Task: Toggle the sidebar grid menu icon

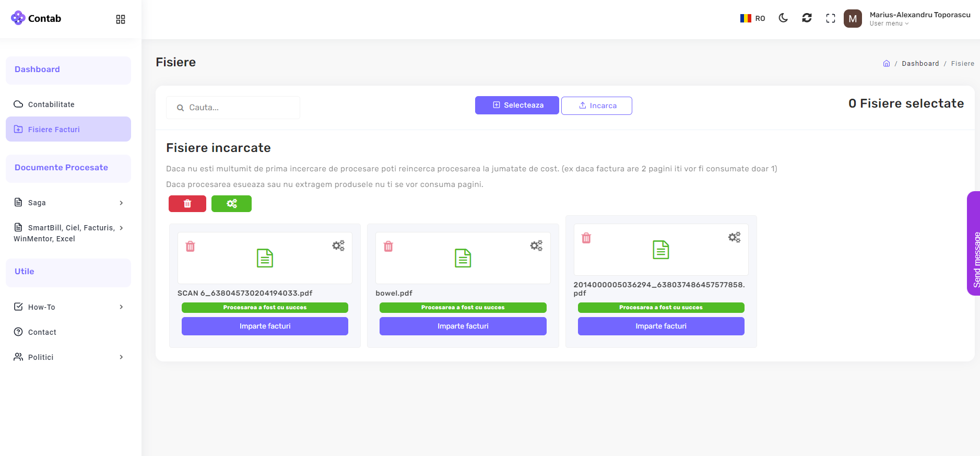Action: tap(121, 19)
